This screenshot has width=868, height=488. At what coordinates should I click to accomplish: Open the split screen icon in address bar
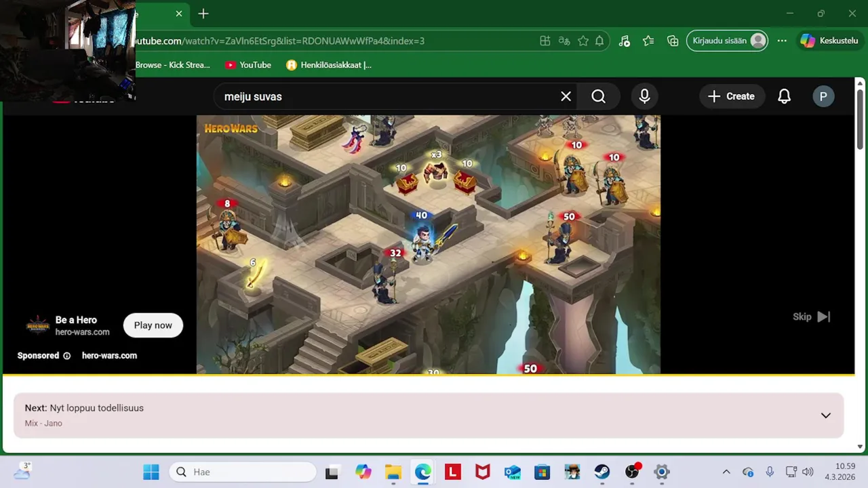(x=545, y=41)
